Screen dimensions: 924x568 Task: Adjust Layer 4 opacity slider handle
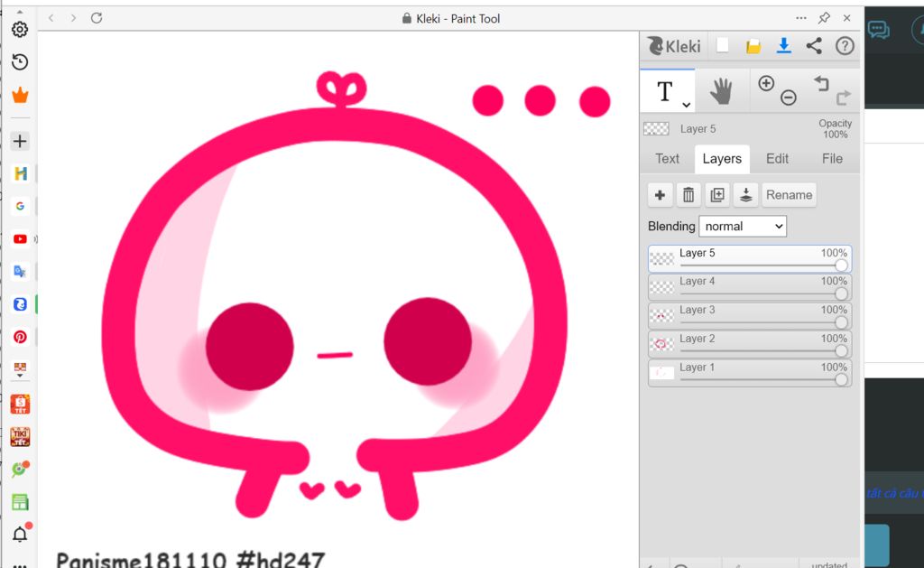coord(841,294)
